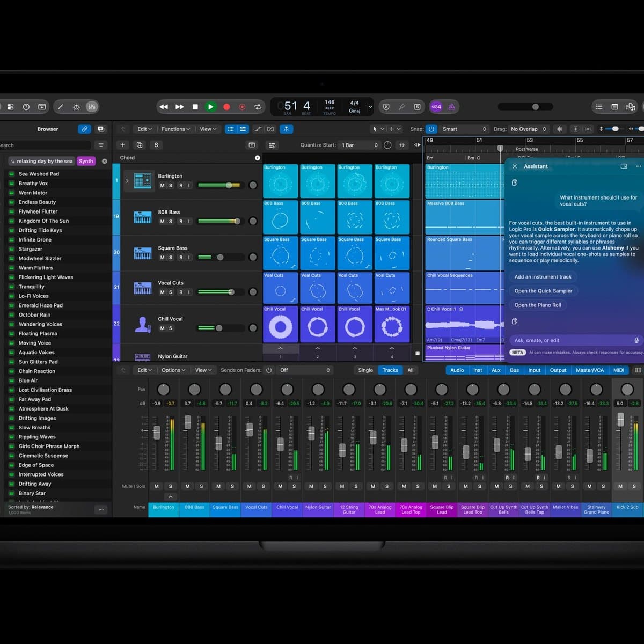The width and height of the screenshot is (644, 644).
Task: Filter mixer by MIDI channel strips
Action: coord(619,370)
